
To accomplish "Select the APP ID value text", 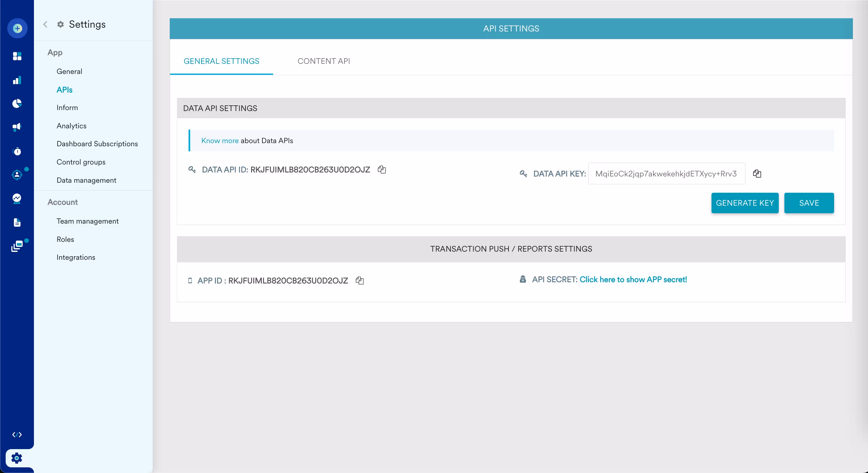I will click(288, 281).
